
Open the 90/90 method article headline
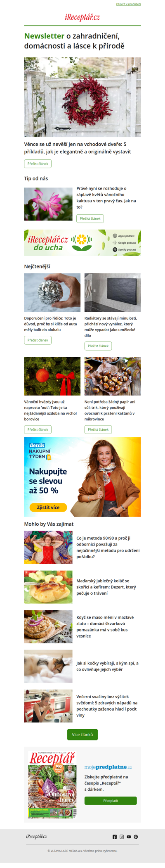coord(108,547)
